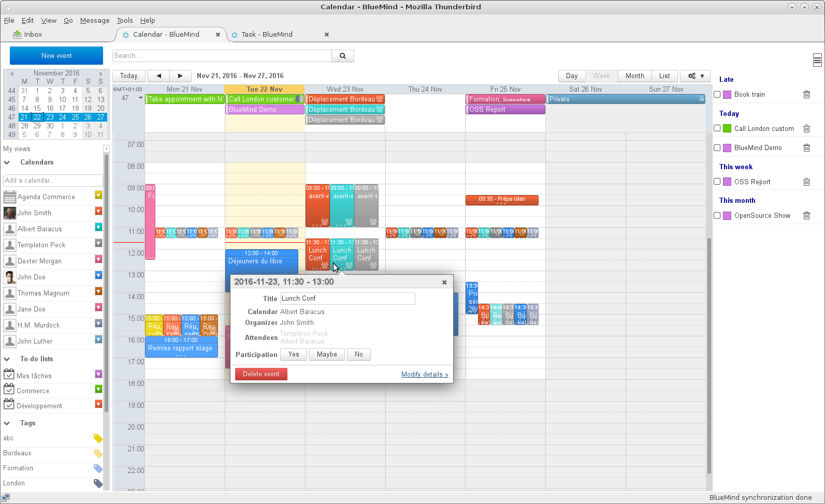
Task: Open Albert Baracus calendar options dropdown
Action: [98, 227]
